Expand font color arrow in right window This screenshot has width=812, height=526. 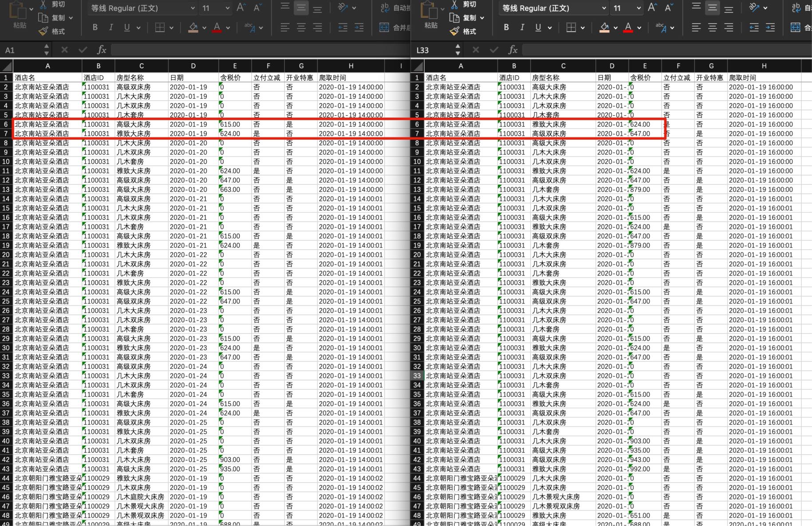[x=639, y=27]
